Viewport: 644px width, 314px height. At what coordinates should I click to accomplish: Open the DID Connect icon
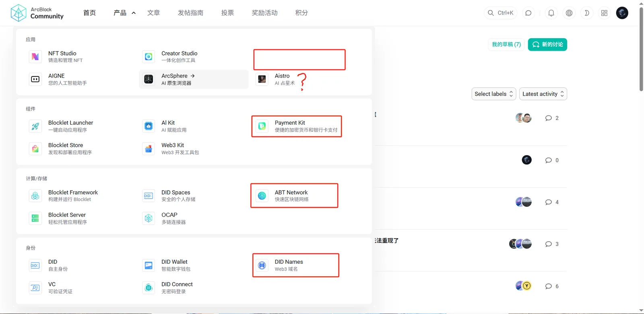pos(149,288)
